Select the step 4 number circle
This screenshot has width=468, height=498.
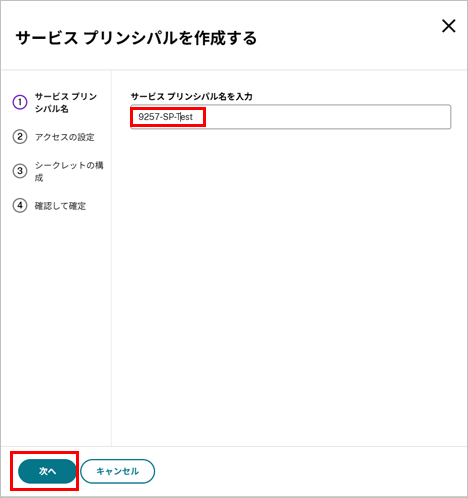pyautogui.click(x=20, y=206)
